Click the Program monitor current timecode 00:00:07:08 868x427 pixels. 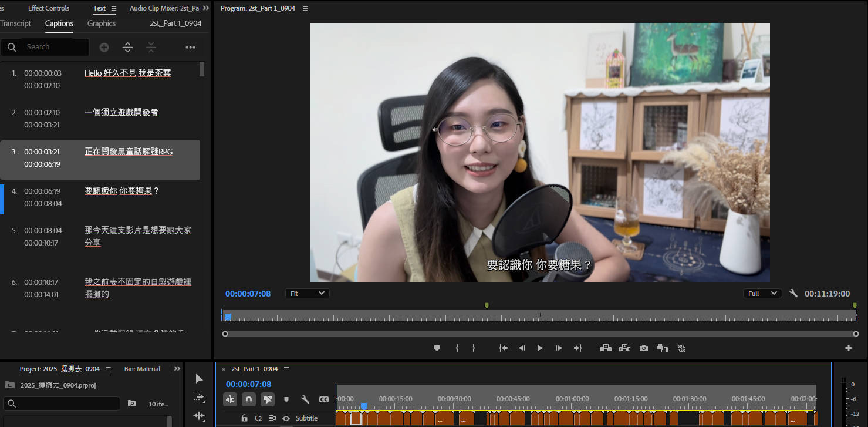coord(248,294)
